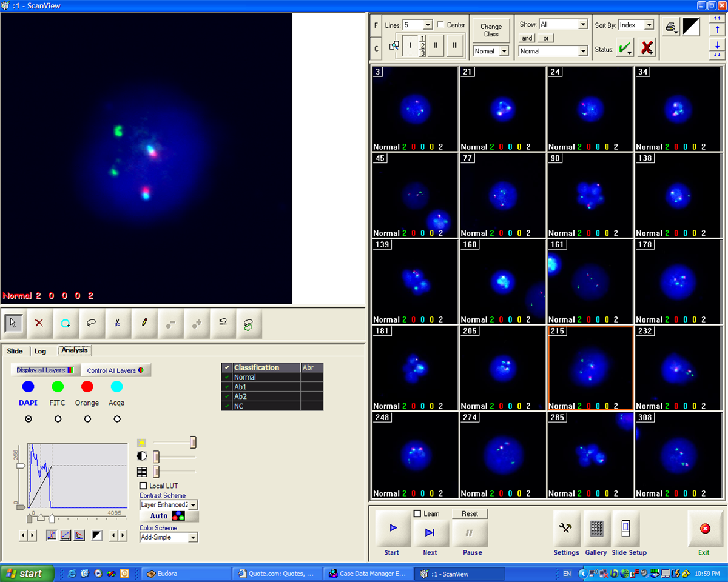Open the printer icon menu
Screen dimensions: 728x582
[671, 27]
